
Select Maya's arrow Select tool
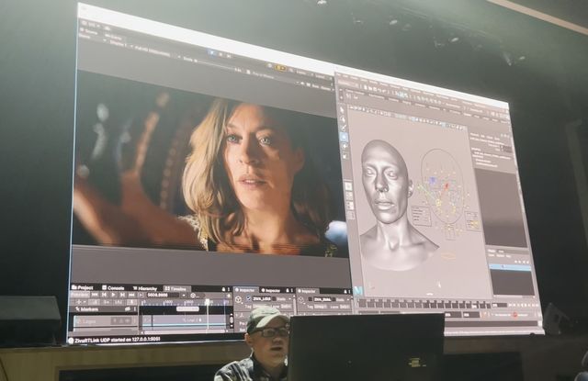[344, 110]
